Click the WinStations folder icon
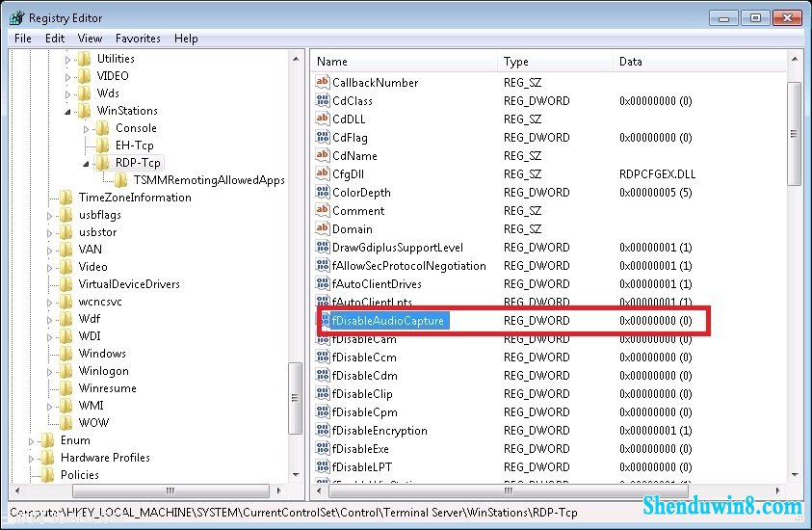This screenshot has width=812, height=530. tap(84, 111)
